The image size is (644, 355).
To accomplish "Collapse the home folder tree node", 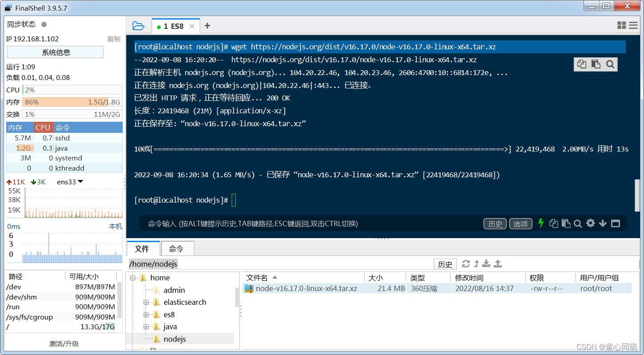I will pos(132,278).
